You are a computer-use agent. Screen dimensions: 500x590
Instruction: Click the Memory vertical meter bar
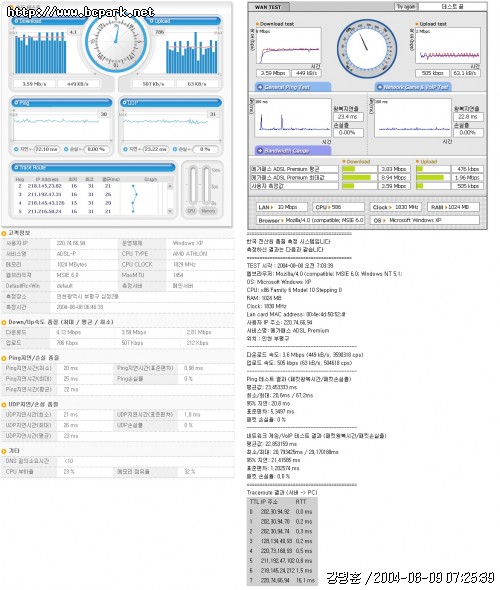[207, 185]
